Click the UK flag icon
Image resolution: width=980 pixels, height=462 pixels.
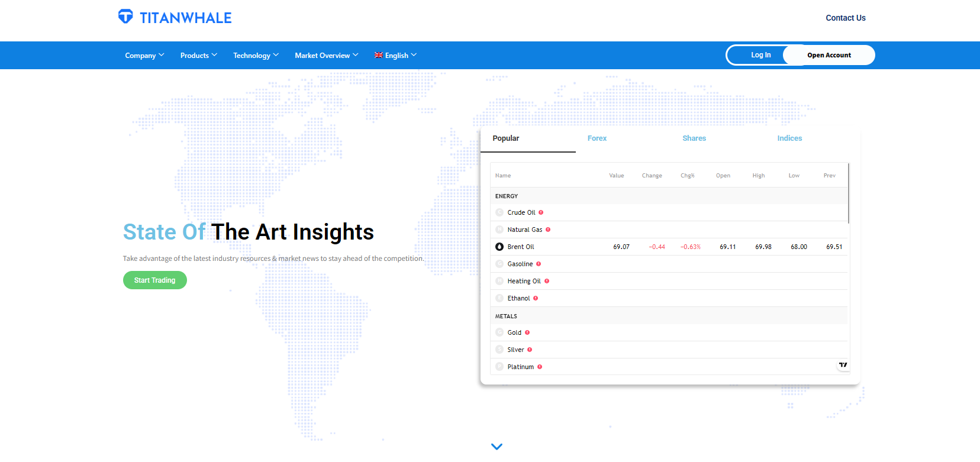pyautogui.click(x=379, y=55)
